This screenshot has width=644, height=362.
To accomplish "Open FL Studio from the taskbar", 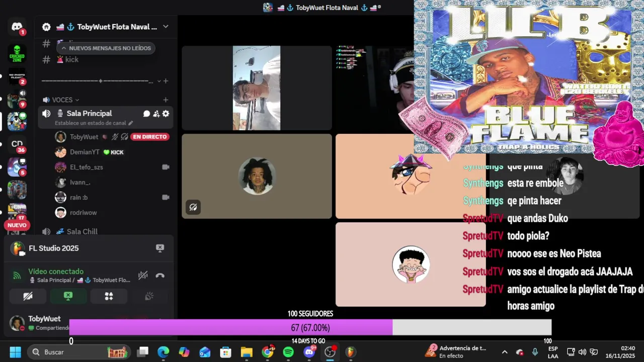I will (x=351, y=352).
